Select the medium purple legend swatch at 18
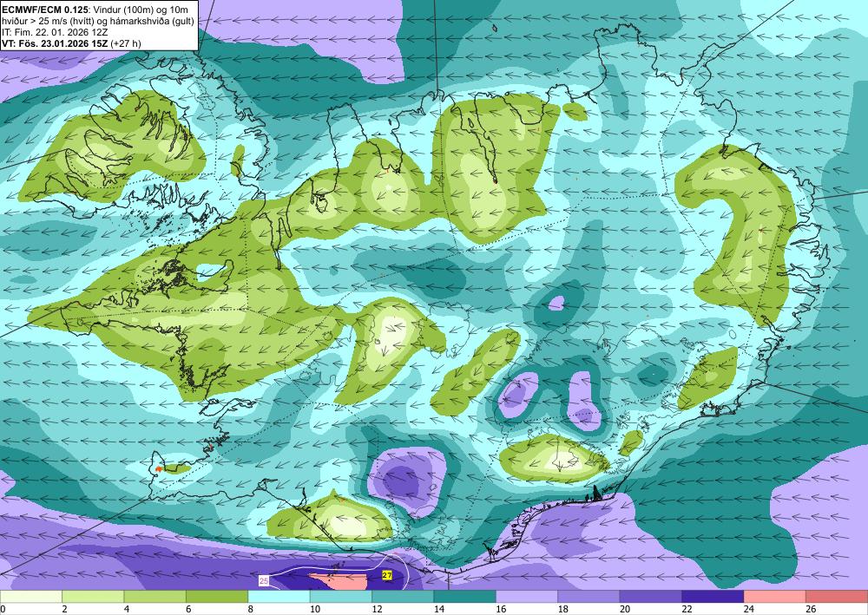 (x=589, y=597)
